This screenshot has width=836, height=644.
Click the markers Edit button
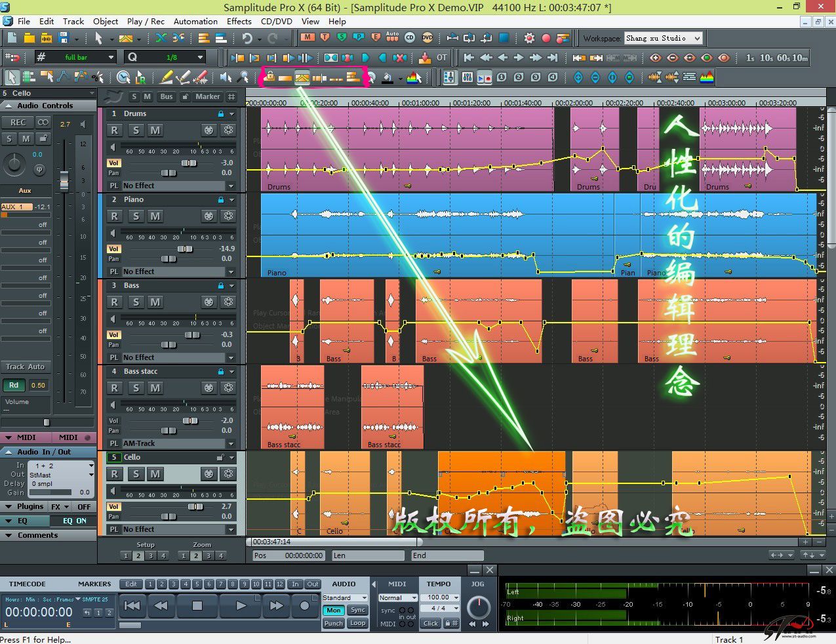pyautogui.click(x=131, y=584)
